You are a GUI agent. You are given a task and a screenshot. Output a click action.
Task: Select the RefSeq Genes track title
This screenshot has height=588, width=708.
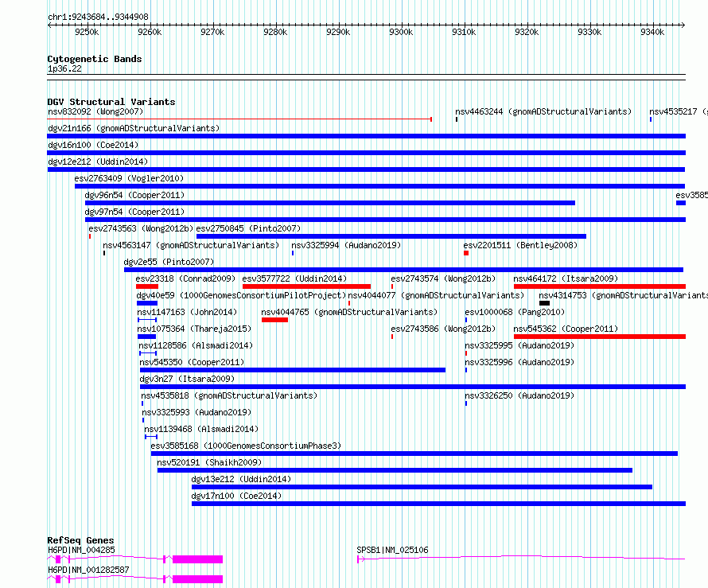click(80, 540)
